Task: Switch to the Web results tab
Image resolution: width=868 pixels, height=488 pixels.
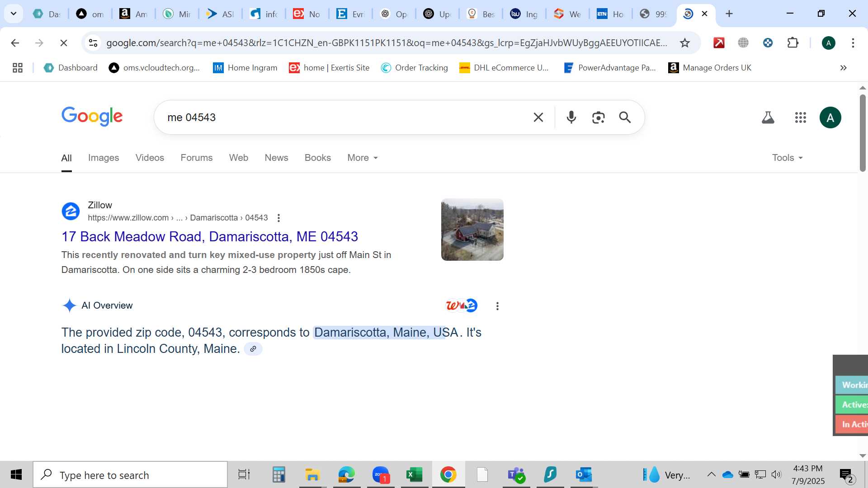Action: (x=239, y=158)
